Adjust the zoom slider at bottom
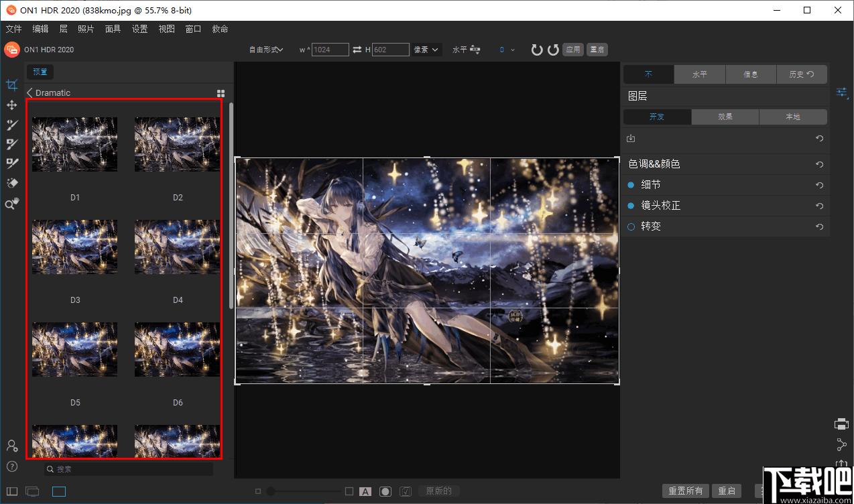Screen dimensions: 854x504 [x=271, y=491]
